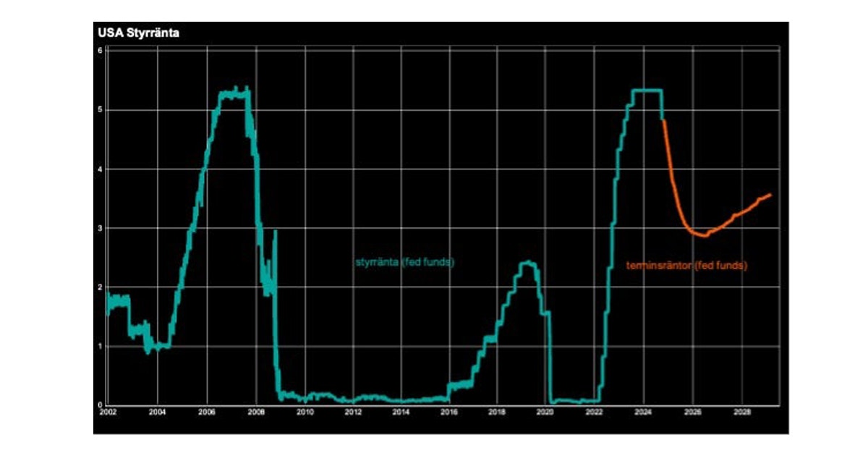Click the 2020 x-axis year label
Viewport: 868px width, 456px height.
(x=545, y=413)
